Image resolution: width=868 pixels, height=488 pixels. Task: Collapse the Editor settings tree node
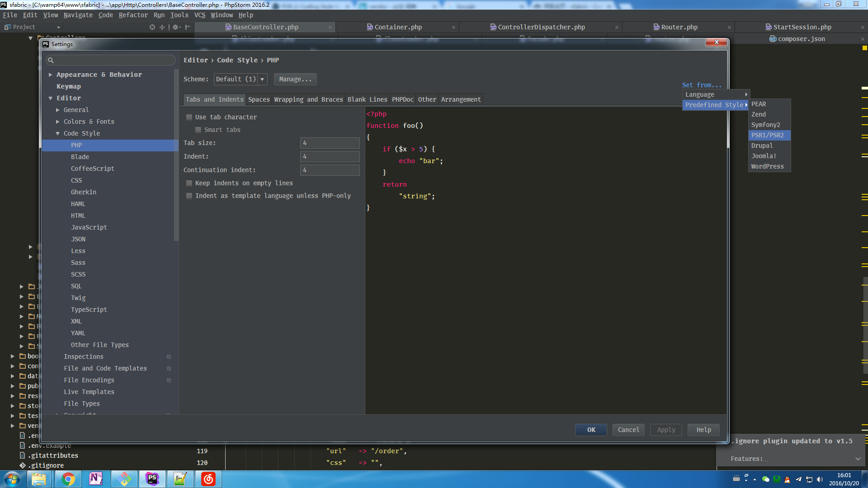coord(51,98)
